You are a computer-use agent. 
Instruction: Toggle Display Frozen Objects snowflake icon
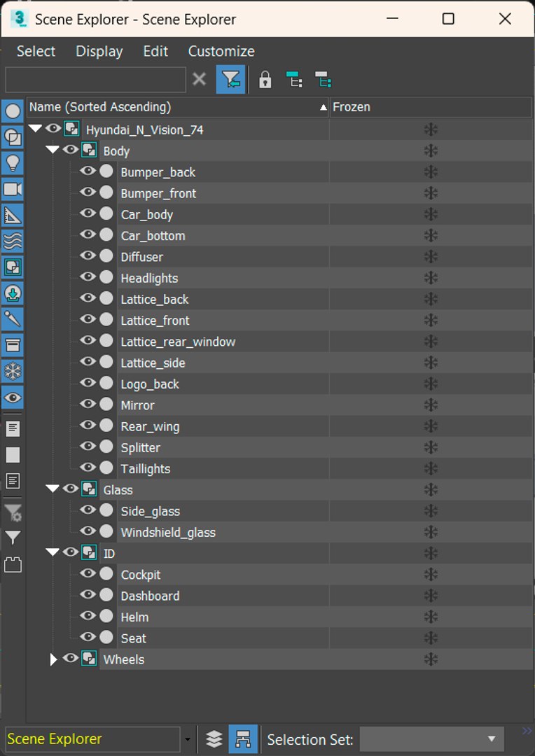(13, 372)
